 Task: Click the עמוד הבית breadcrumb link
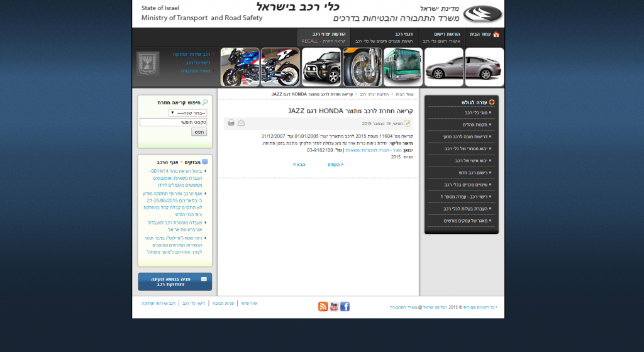(404, 94)
